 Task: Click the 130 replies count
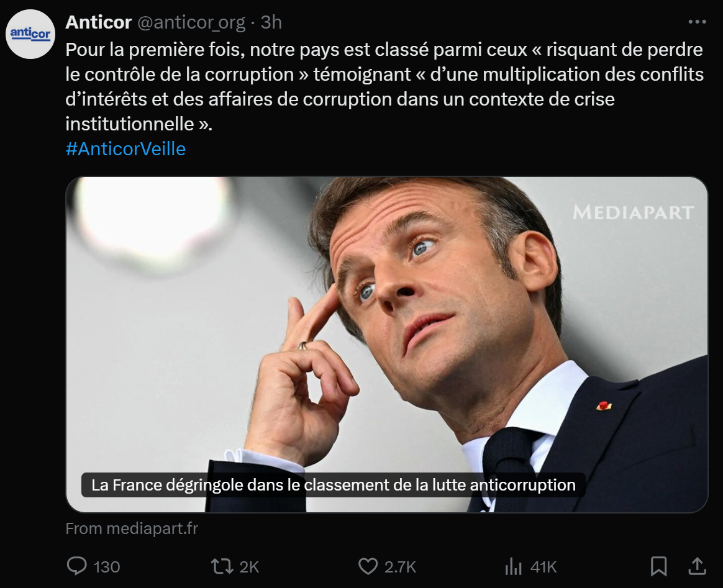(x=106, y=567)
